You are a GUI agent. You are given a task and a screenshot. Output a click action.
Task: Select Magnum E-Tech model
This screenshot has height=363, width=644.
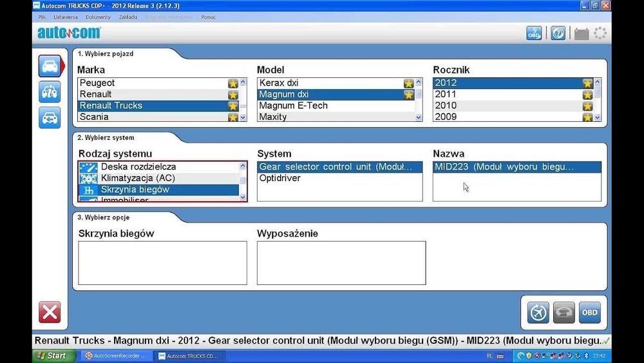click(x=336, y=105)
